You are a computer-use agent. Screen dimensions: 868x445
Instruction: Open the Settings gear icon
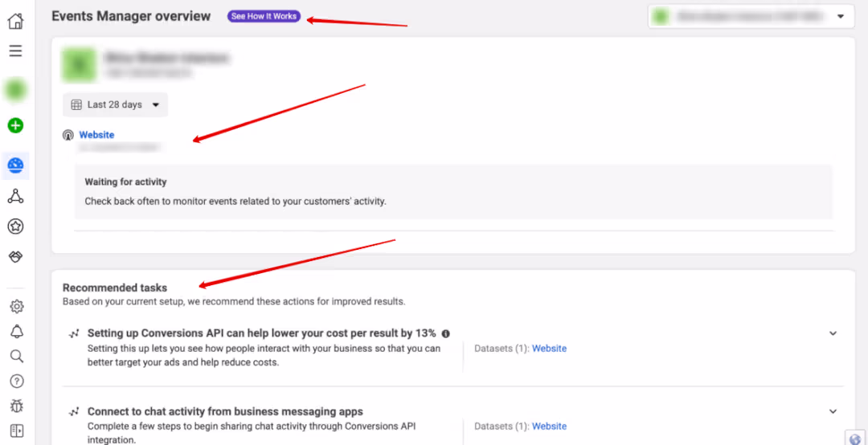pos(17,307)
